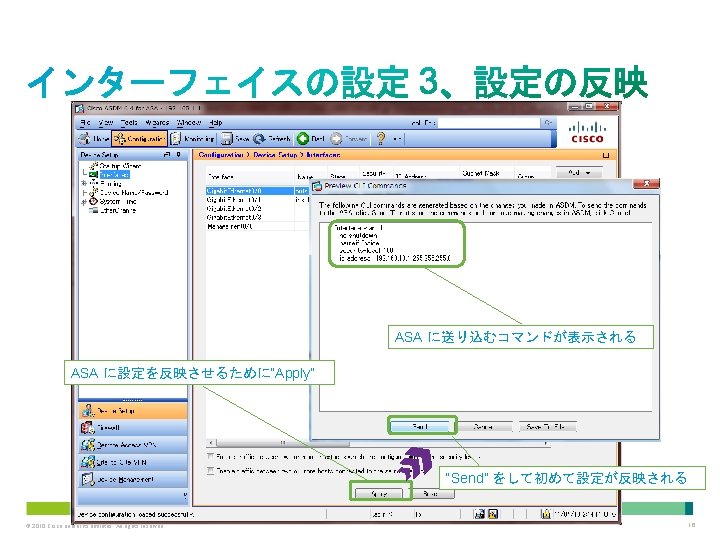Image resolution: width=720 pixels, height=540 pixels.
Task: Select the Configuration toolbar button
Action: 140,138
